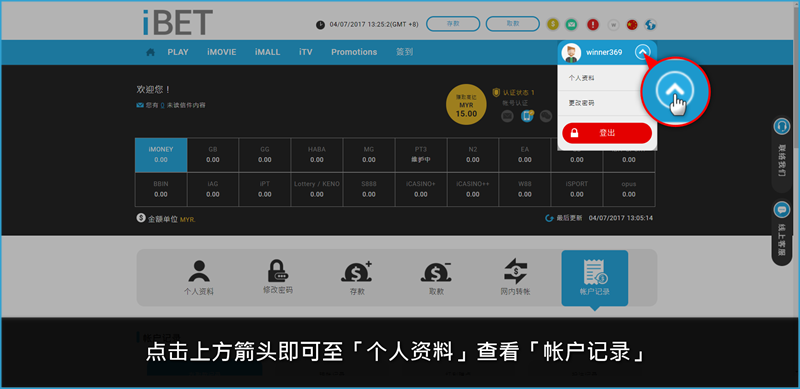800x389 pixels.
Task: Click the blue phone verification icon
Action: click(527, 116)
